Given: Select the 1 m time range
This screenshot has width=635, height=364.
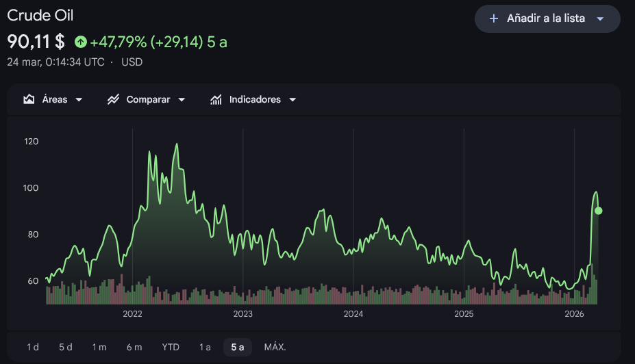Looking at the screenshot, I should pos(99,347).
